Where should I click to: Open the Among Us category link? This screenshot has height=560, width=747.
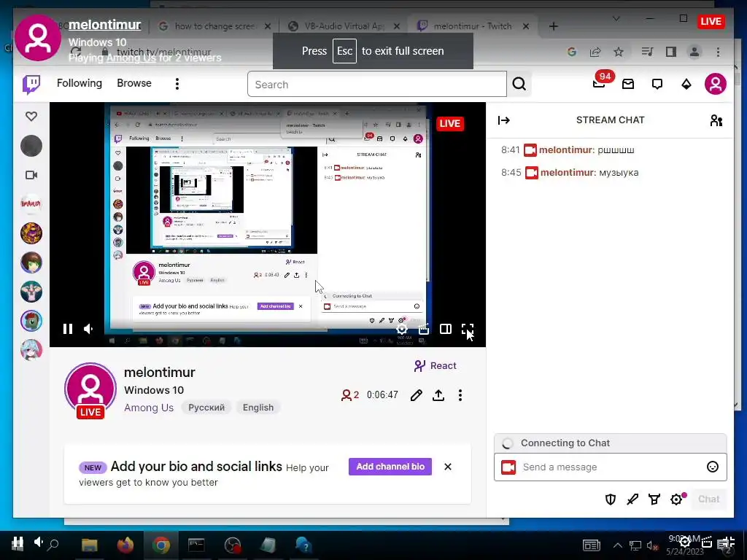click(149, 408)
